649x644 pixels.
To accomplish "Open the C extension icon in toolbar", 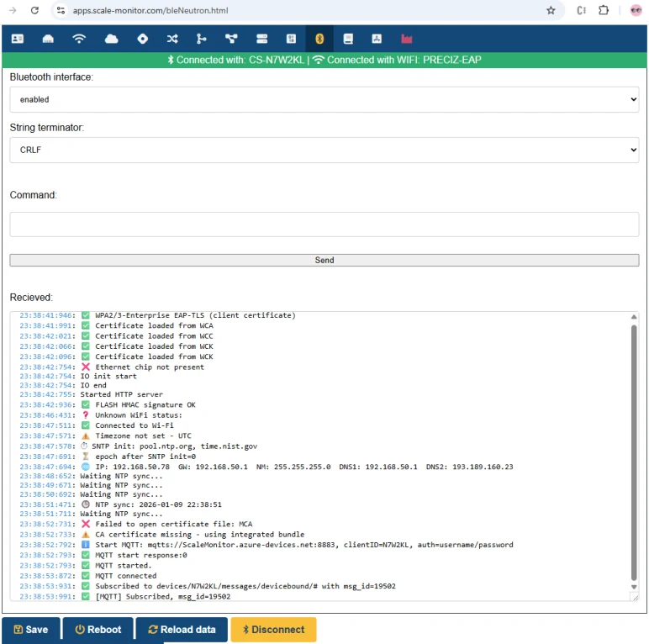I will coord(581,10).
